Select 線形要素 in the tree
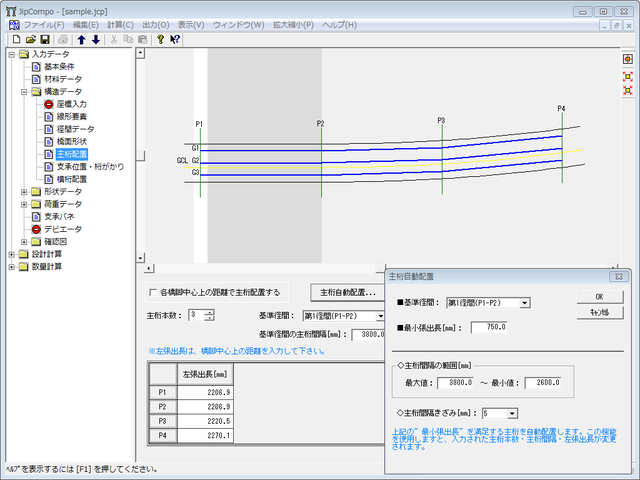640x480 pixels. [x=62, y=116]
